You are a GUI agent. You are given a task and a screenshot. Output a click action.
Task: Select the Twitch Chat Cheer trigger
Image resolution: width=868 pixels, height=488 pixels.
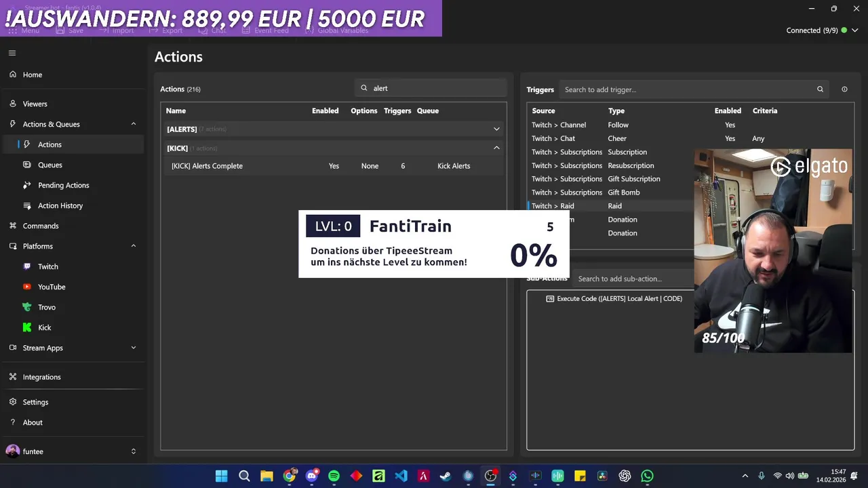click(x=690, y=138)
